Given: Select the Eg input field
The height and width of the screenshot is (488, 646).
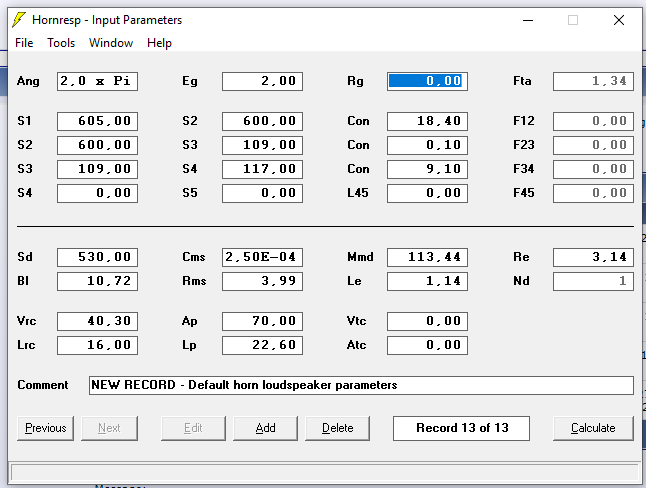Looking at the screenshot, I should (x=262, y=81).
